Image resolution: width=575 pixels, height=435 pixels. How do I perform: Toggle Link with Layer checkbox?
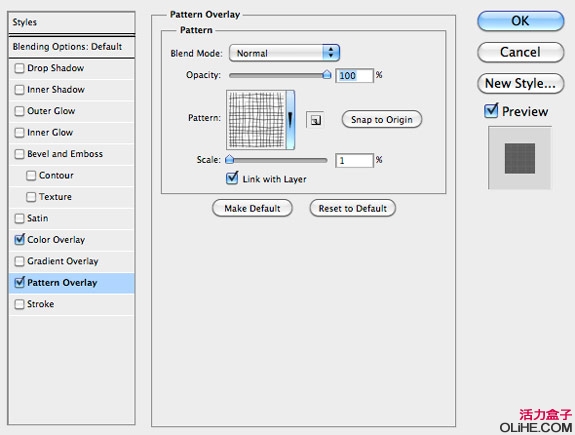click(x=232, y=179)
